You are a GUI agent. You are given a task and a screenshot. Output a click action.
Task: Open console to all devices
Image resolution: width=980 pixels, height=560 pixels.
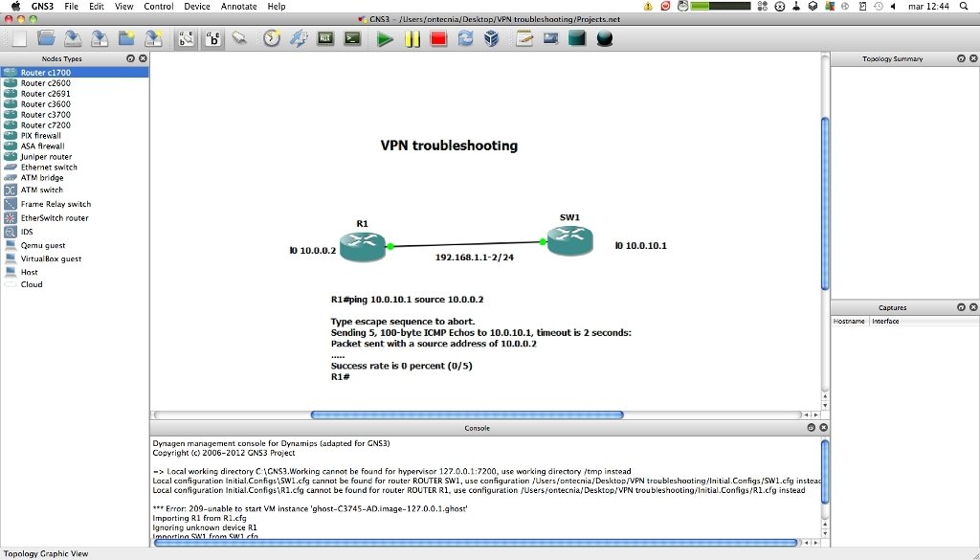352,38
